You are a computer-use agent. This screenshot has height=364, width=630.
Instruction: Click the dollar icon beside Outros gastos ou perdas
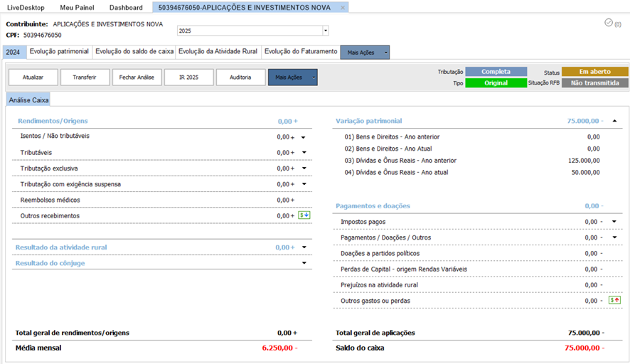615,300
